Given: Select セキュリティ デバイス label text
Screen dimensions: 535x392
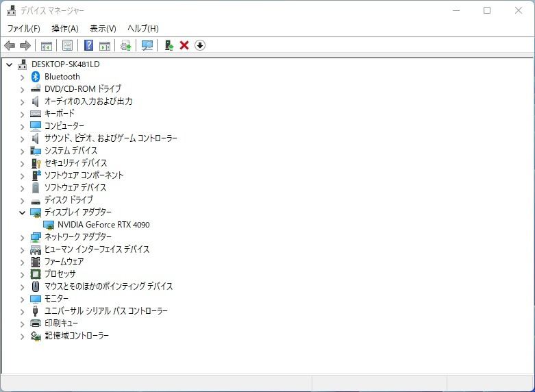Looking at the screenshot, I should (76, 163).
